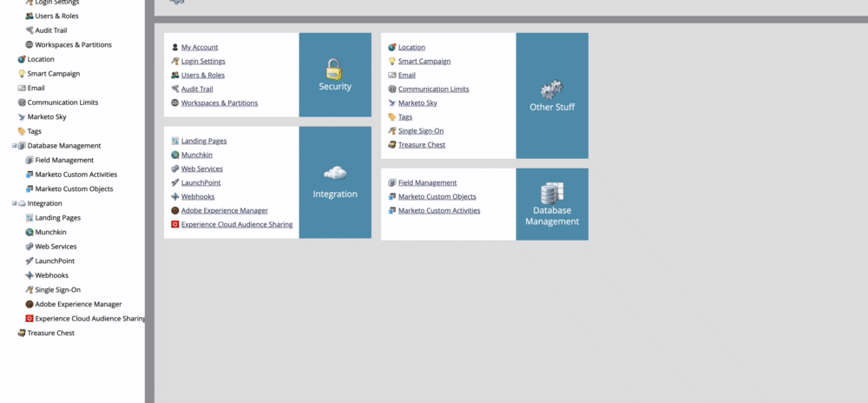Click the Single Sign-On keys icon in Other Stuff card
This screenshot has height=403, width=868.
click(x=392, y=130)
